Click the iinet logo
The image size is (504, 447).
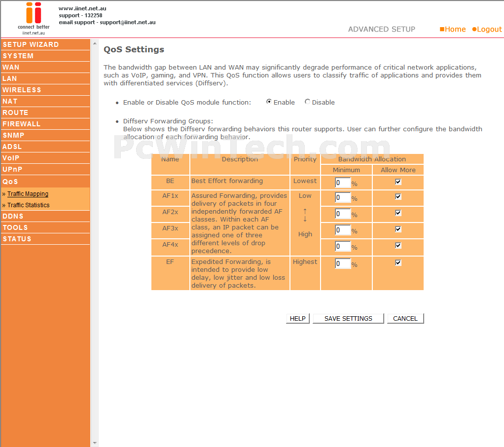(x=34, y=18)
